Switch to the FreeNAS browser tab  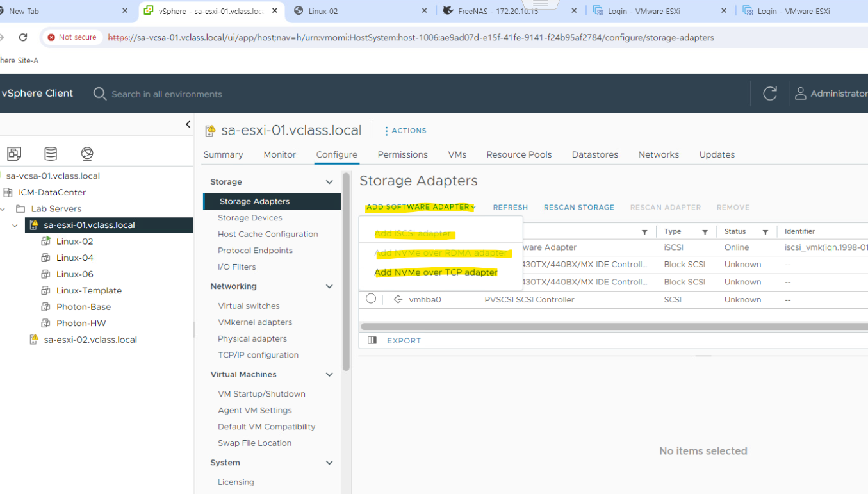498,11
